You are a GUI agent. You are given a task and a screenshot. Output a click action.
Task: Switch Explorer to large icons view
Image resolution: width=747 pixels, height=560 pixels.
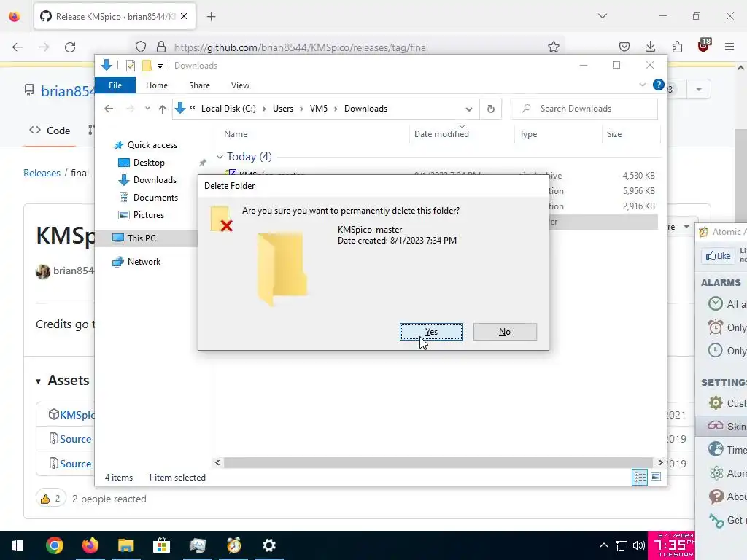click(x=656, y=477)
